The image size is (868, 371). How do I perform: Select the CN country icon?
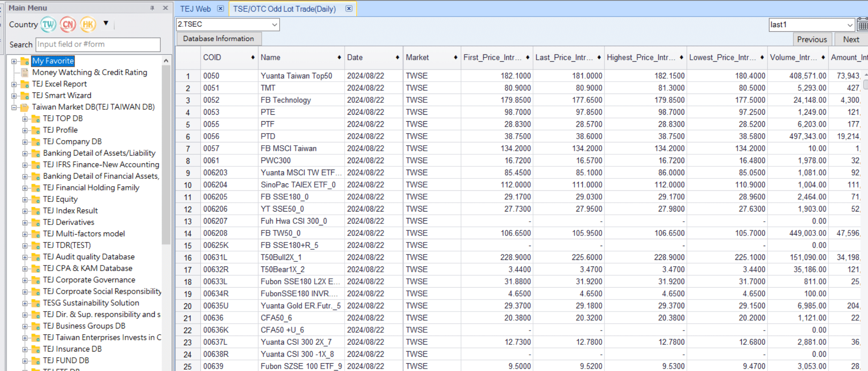68,24
